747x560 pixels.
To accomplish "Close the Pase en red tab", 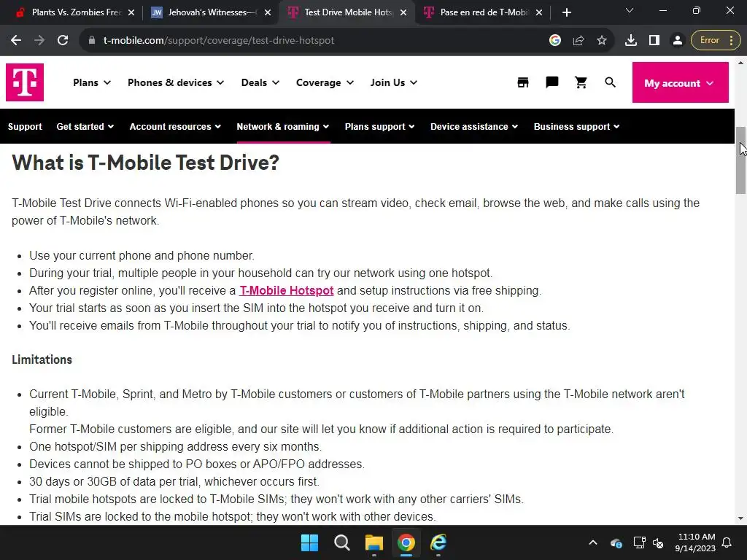I will click(x=539, y=12).
